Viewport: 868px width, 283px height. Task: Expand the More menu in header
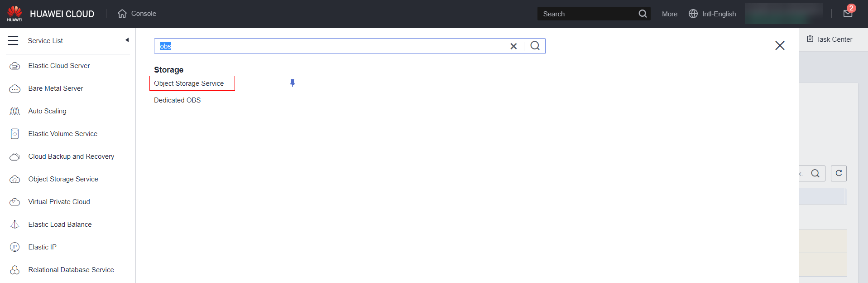(669, 14)
